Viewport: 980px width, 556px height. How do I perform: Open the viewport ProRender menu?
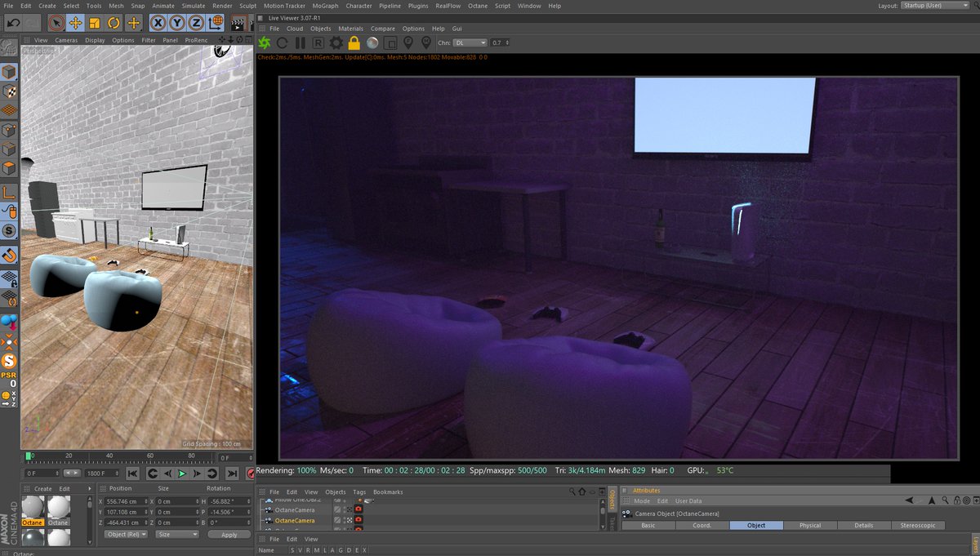point(196,40)
